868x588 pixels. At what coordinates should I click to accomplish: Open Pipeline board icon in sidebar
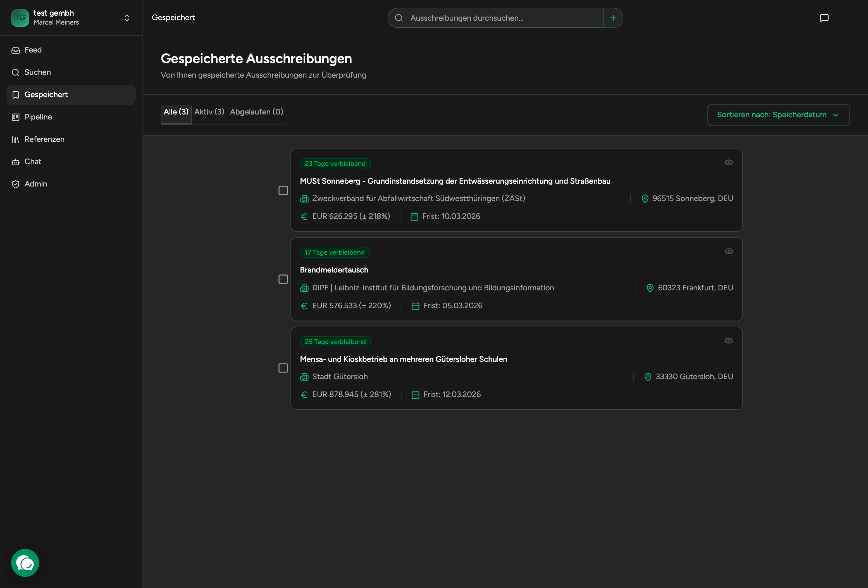click(x=16, y=117)
